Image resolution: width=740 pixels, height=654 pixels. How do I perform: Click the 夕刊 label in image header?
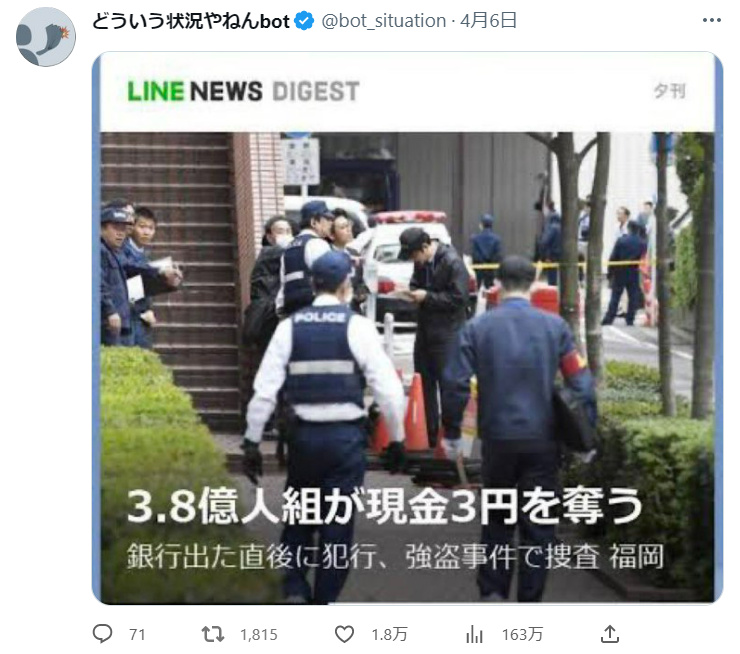click(670, 91)
